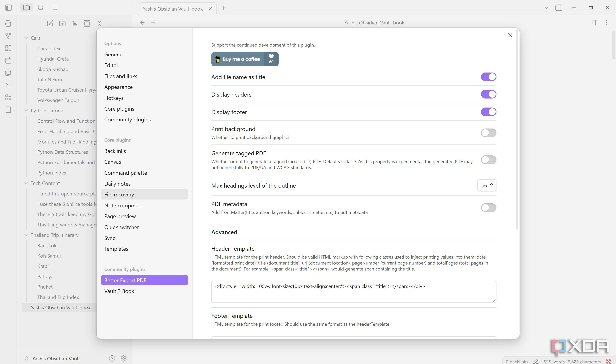Enable Print background toggle
Viewport: 616px width, 364px height.
pos(488,133)
